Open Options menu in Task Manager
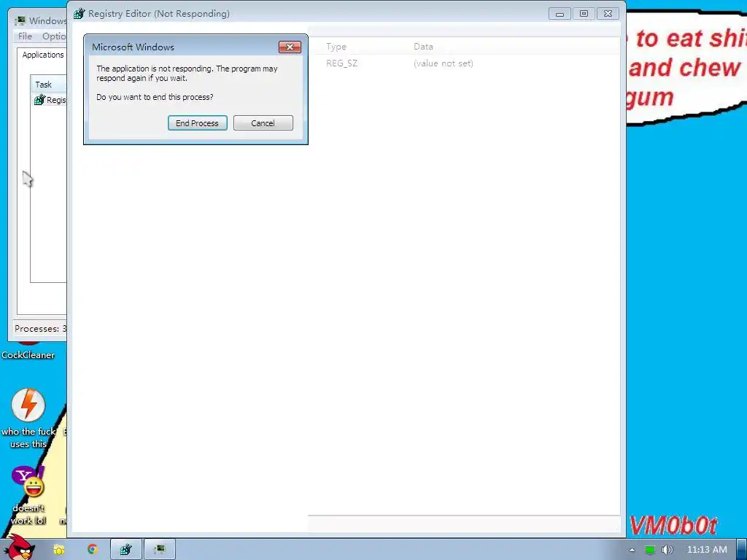The height and width of the screenshot is (560, 747). click(54, 36)
